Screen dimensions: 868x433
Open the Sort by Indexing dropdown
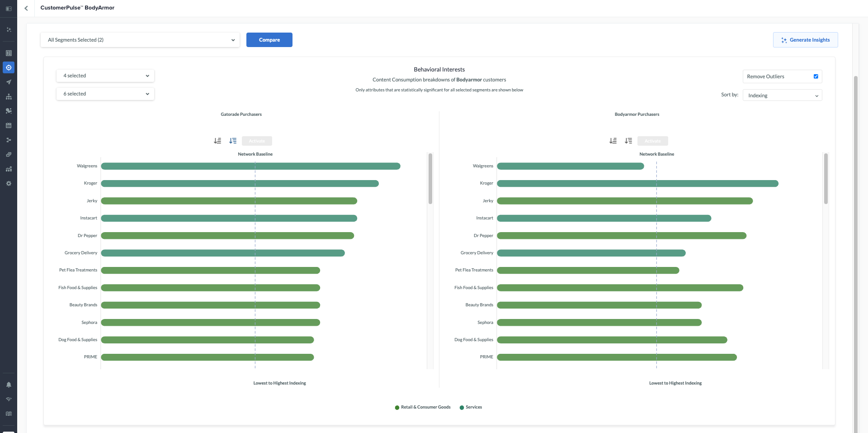click(783, 95)
